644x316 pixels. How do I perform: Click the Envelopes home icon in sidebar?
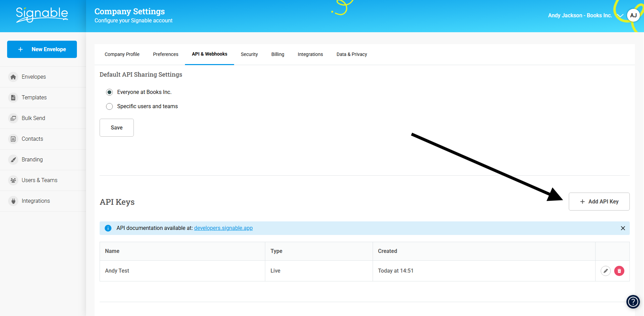tap(13, 77)
